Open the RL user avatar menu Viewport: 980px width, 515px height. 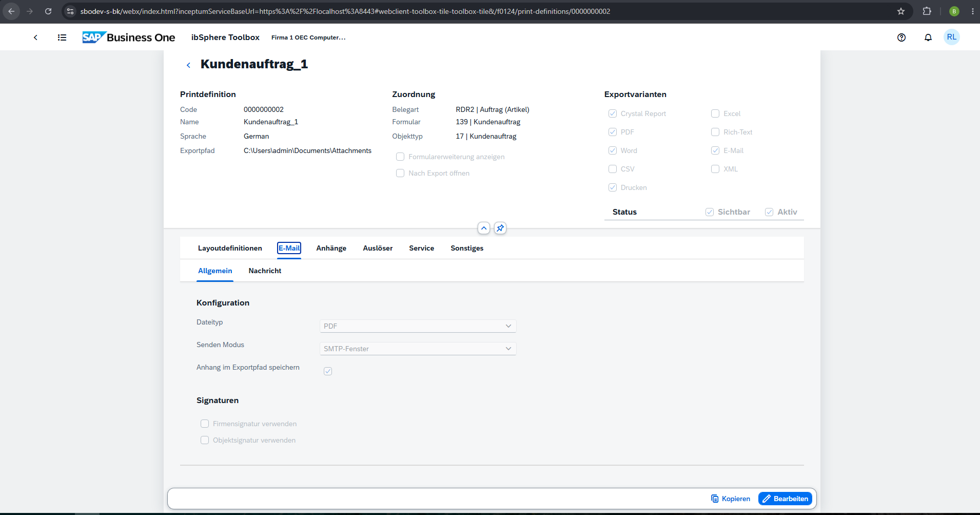[x=952, y=37]
